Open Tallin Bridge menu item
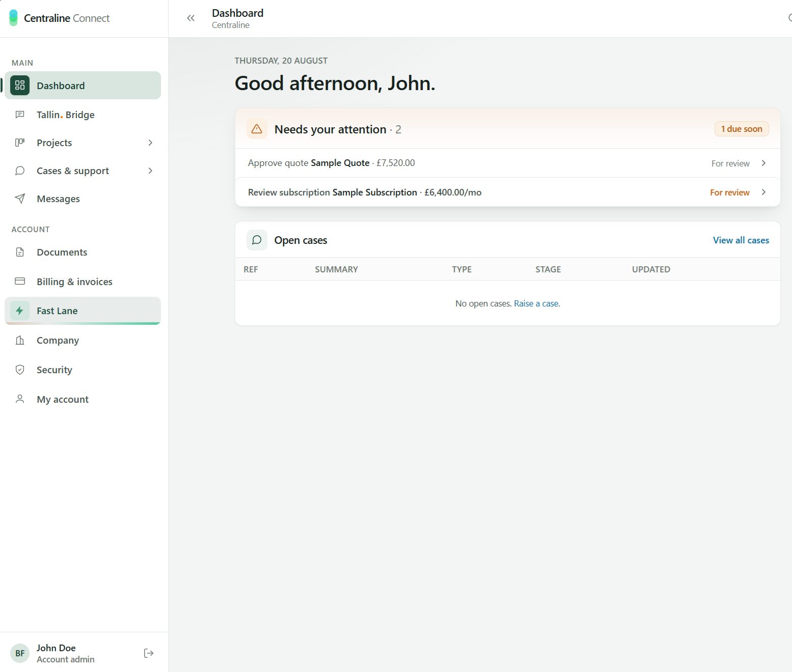Viewport: 792px width, 672px height. (x=83, y=115)
